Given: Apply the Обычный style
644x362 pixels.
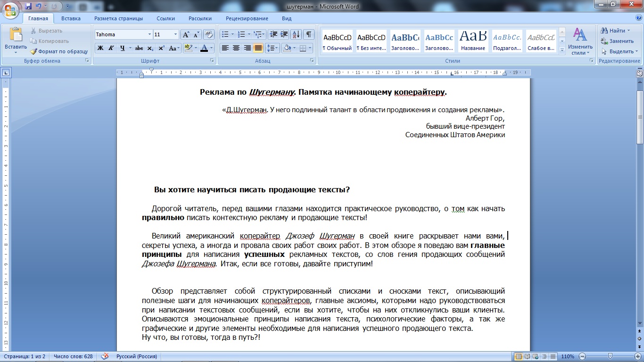Looking at the screenshot, I should (337, 41).
